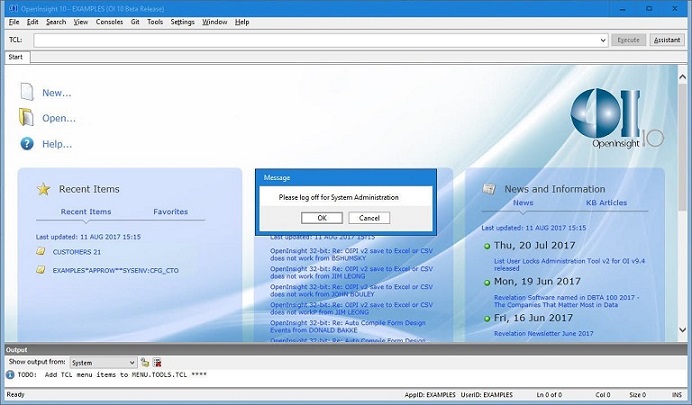
Task: Click the start page scrollbar up arrow
Action: pos(682,77)
